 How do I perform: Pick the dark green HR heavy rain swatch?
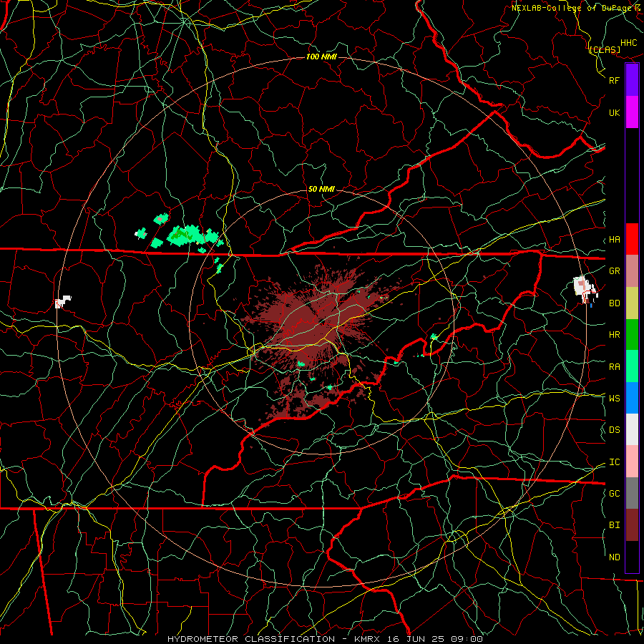[x=632, y=334]
